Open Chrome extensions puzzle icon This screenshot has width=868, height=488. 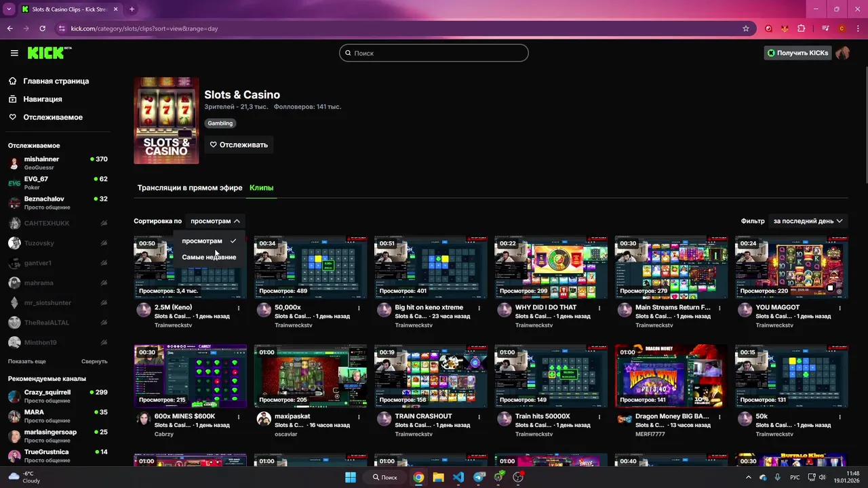click(802, 28)
